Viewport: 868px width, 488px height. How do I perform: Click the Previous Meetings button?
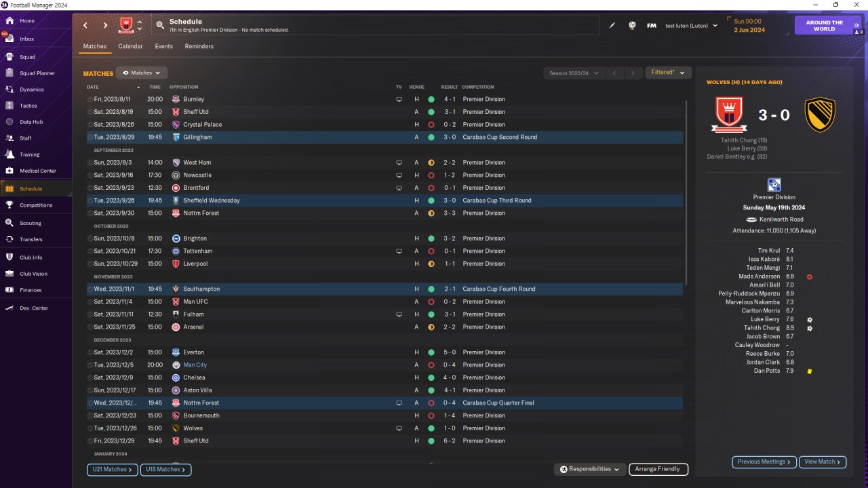click(764, 462)
